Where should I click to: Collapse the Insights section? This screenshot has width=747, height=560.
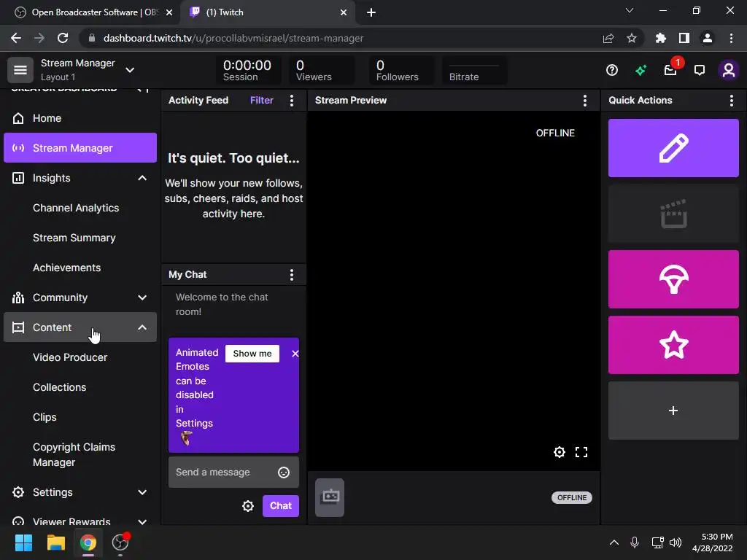point(142,178)
